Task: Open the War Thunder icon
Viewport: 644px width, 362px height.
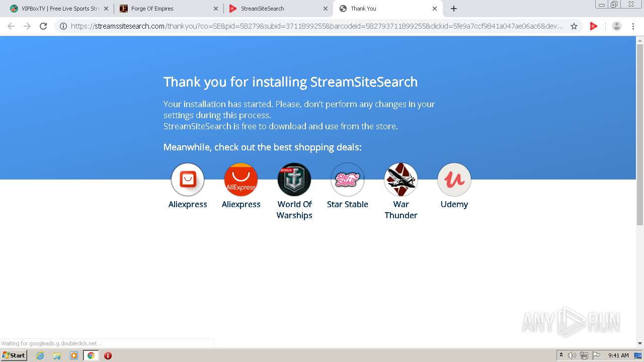Action: tap(401, 179)
